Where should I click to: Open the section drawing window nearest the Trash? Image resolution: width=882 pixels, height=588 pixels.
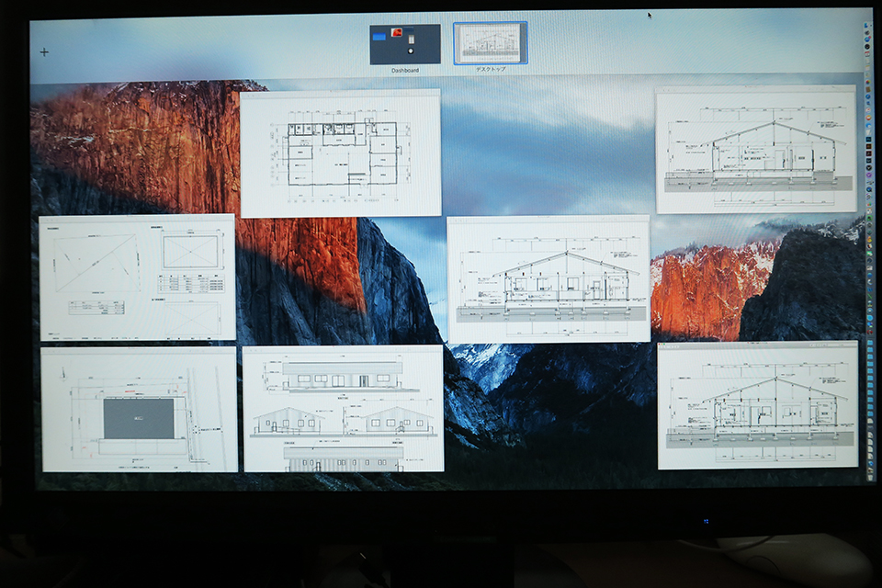tap(758, 404)
